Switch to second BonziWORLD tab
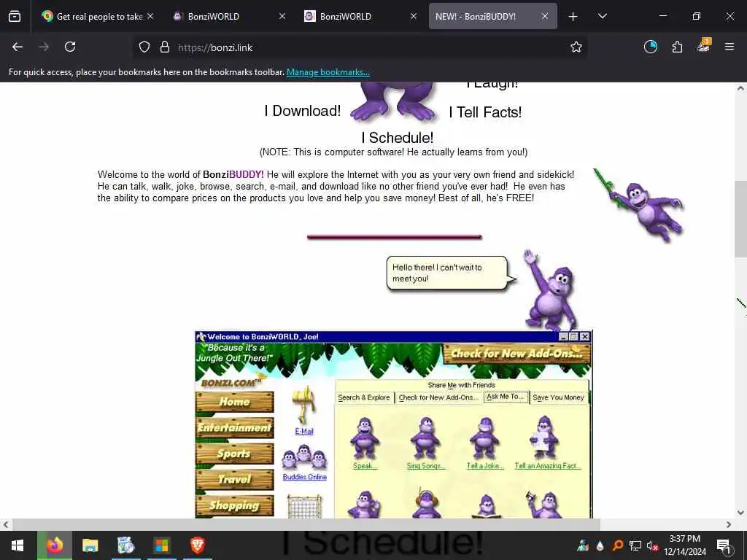Viewport: 747px width, 560px height. tap(360, 16)
